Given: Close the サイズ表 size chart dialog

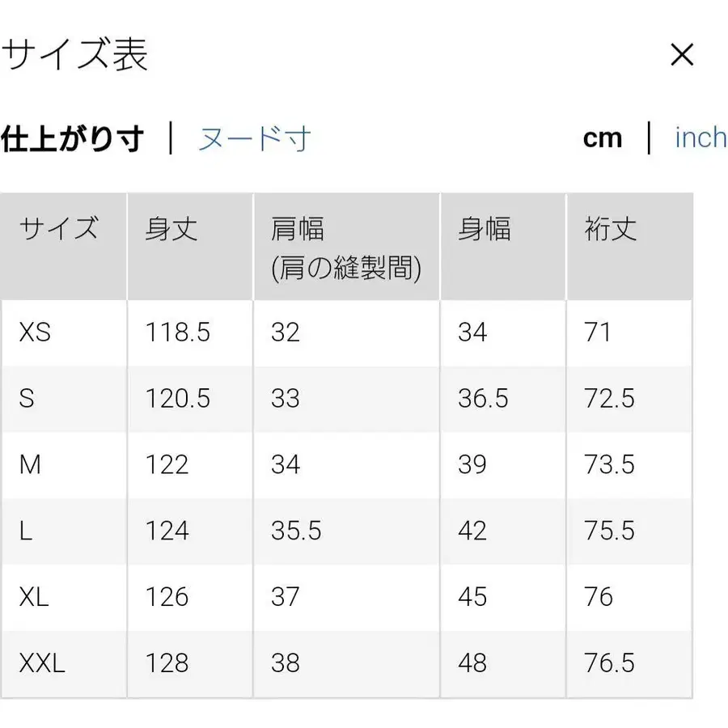Looking at the screenshot, I should pyautogui.click(x=684, y=55).
